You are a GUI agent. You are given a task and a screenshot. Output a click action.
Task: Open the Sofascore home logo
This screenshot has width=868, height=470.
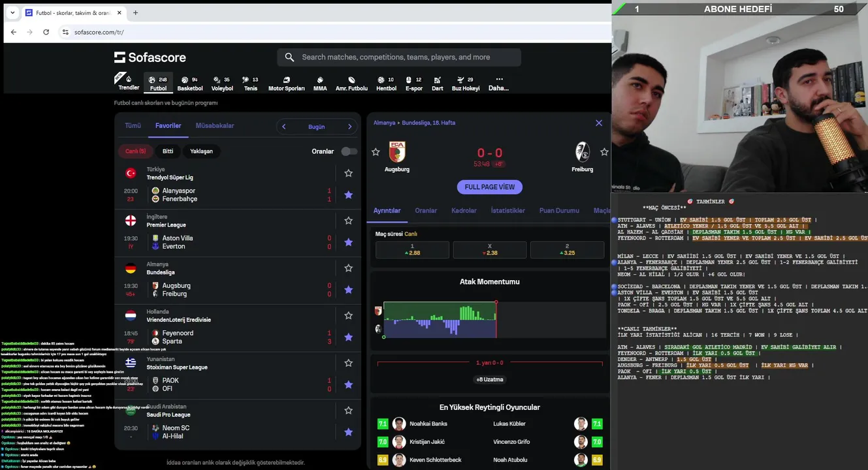(150, 57)
